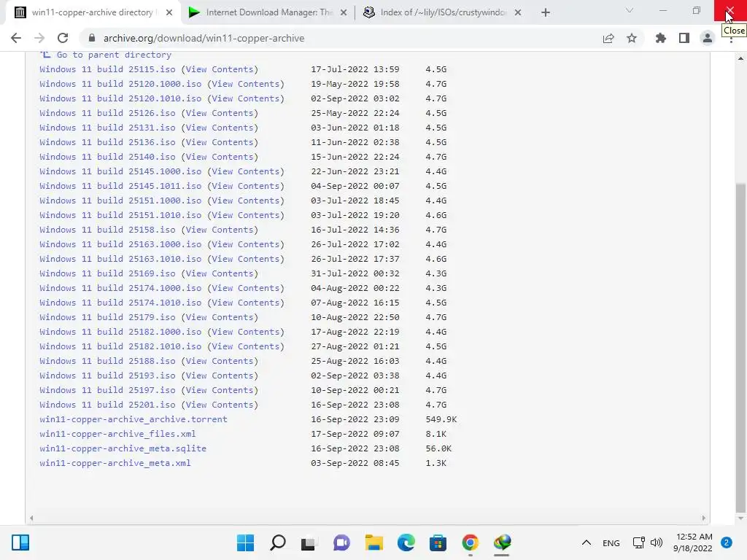Download win11-copper-archive_meta.sqlite
747x560 pixels.
[x=123, y=448]
